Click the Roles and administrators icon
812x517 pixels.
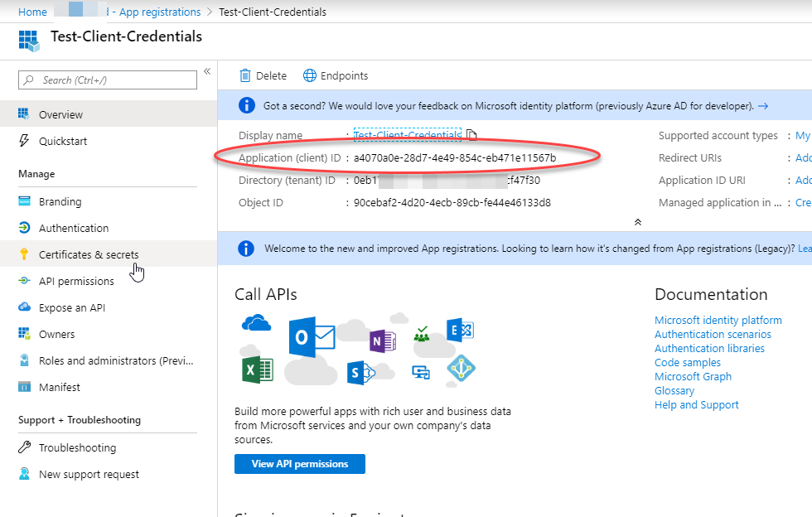coord(24,360)
